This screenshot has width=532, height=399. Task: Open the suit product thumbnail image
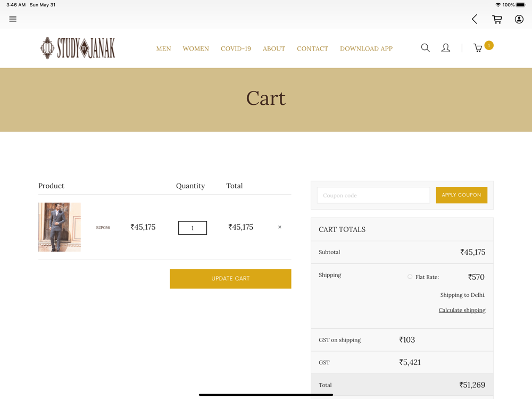[x=60, y=227]
